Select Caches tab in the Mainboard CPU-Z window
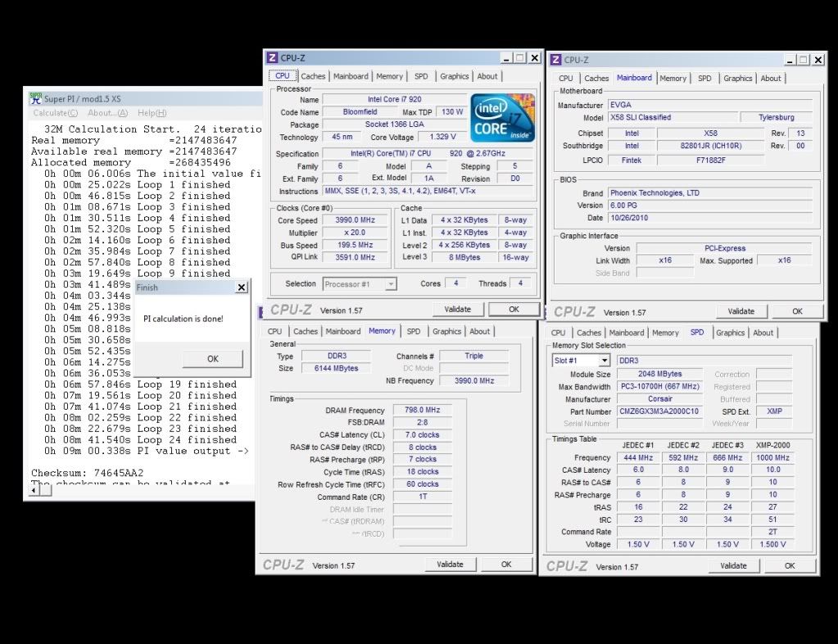Screen dimensions: 838x644 tap(596, 79)
